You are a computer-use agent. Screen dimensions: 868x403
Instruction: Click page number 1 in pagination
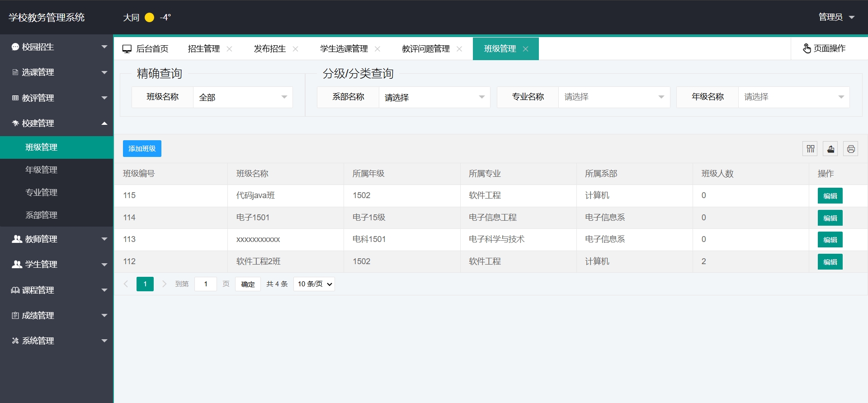pyautogui.click(x=145, y=284)
